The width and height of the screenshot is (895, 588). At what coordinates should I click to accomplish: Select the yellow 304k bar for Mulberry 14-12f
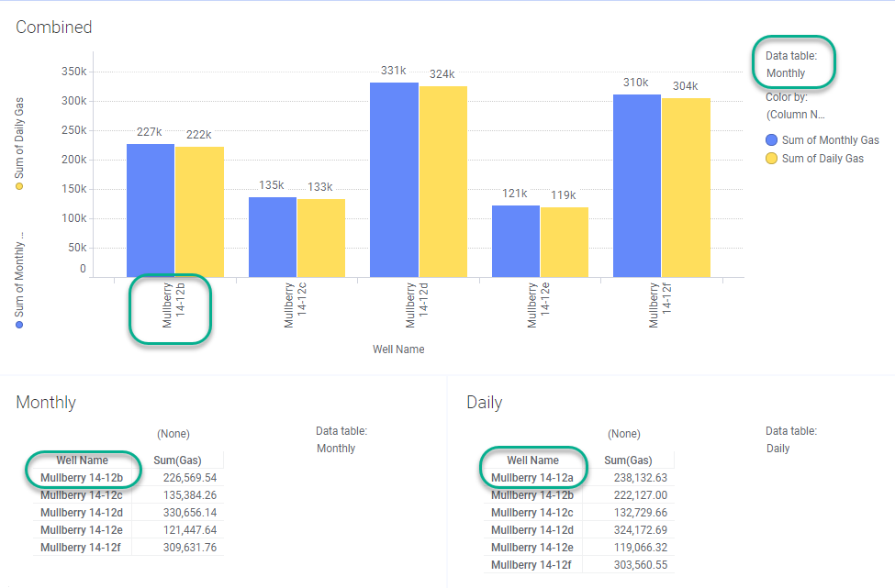point(686,188)
